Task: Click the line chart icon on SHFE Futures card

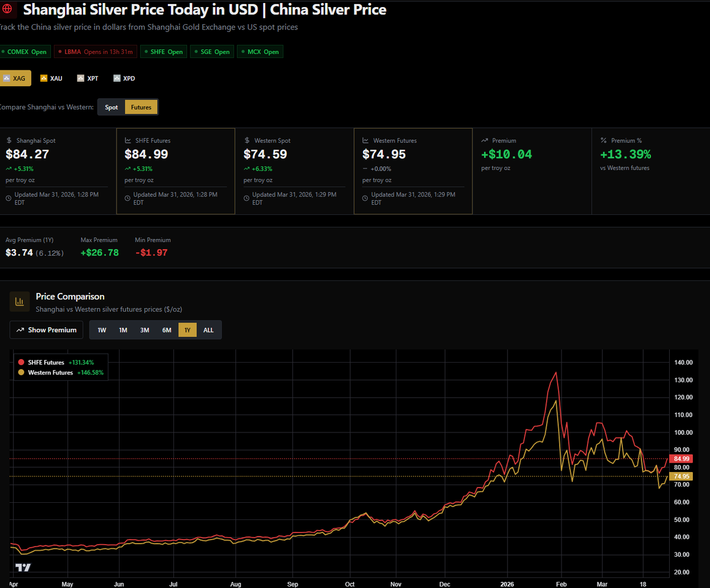Action: (x=129, y=140)
